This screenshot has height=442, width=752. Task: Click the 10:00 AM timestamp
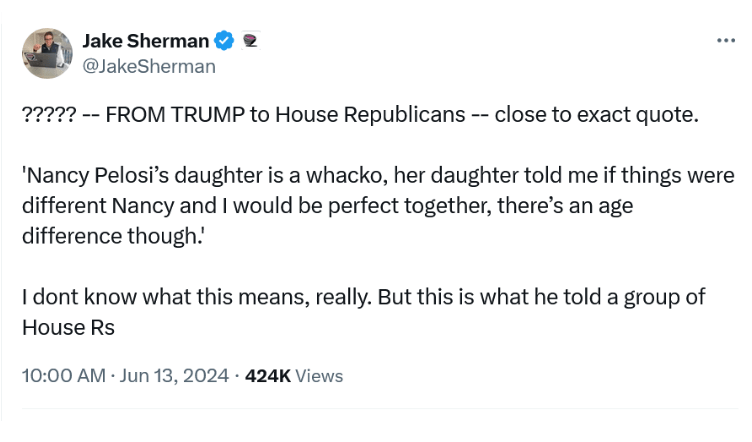pyautogui.click(x=63, y=376)
